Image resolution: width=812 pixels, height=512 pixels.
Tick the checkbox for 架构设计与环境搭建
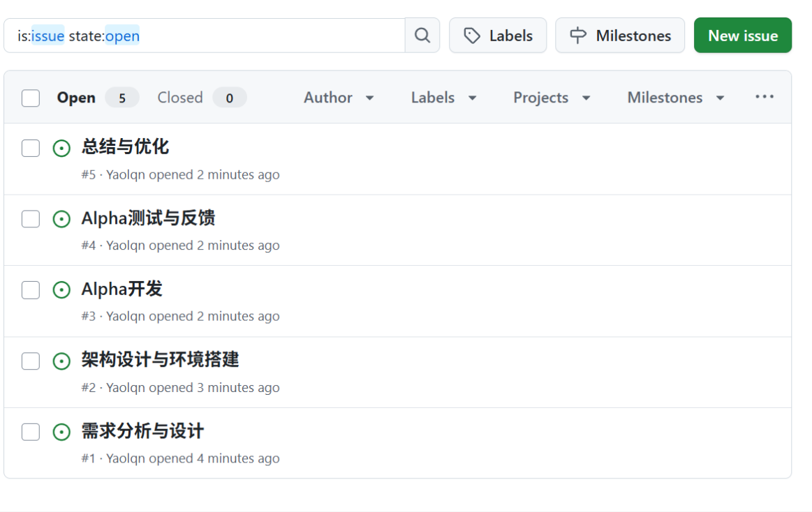[31, 361]
